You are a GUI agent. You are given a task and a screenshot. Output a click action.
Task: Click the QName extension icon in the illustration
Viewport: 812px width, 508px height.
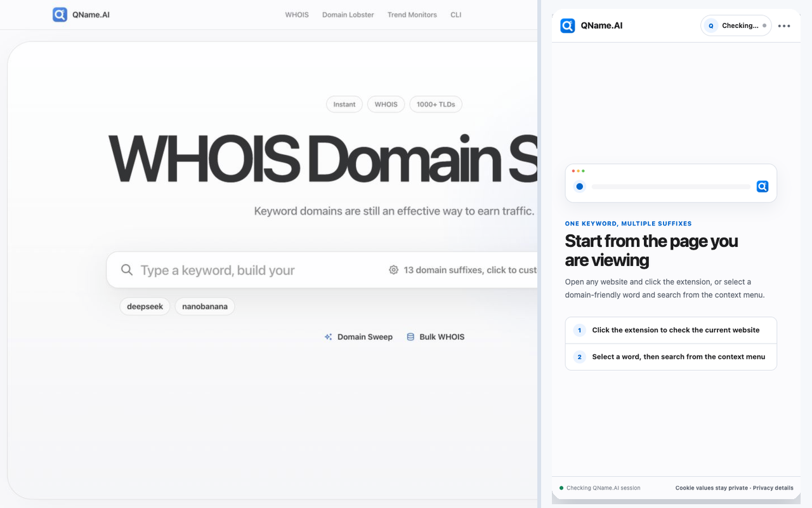tap(763, 186)
